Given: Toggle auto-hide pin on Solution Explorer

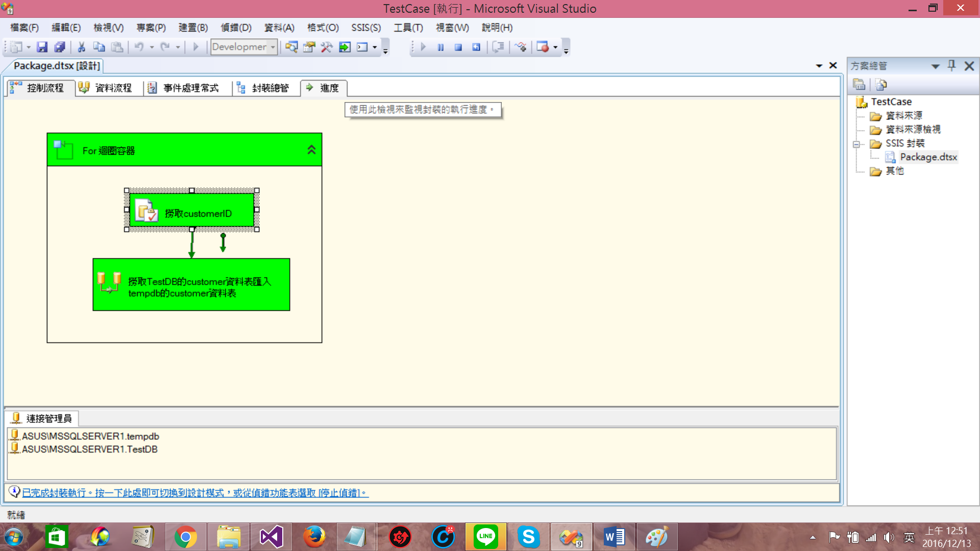Looking at the screenshot, I should (952, 66).
